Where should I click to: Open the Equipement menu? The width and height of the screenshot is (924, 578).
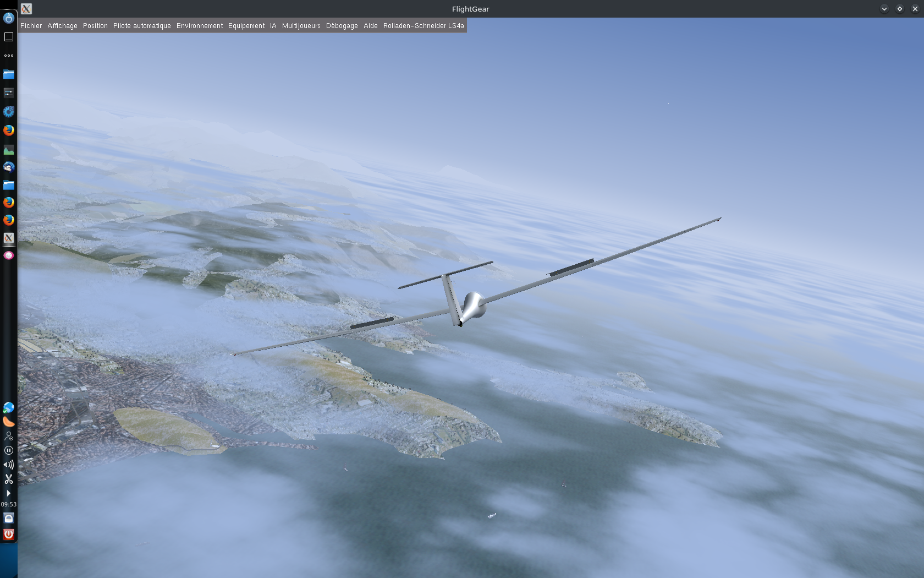[246, 26]
